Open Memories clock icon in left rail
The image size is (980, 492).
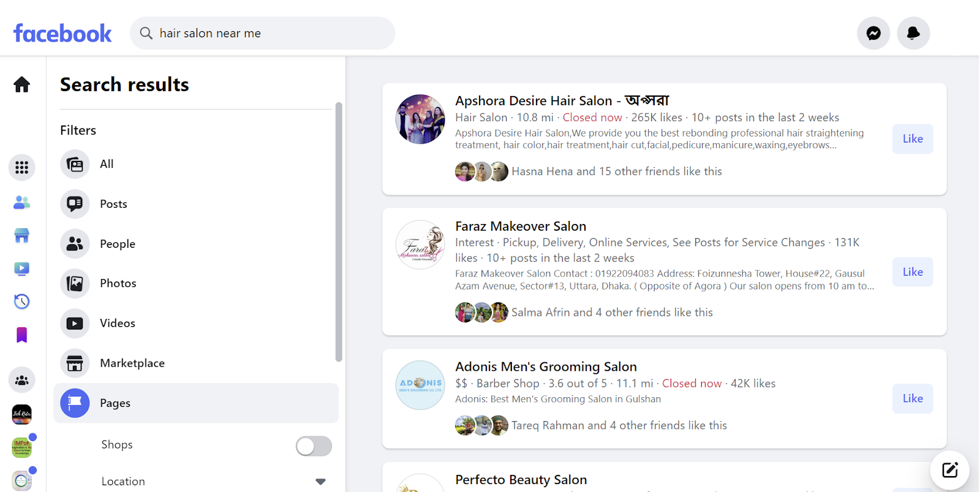[22, 301]
